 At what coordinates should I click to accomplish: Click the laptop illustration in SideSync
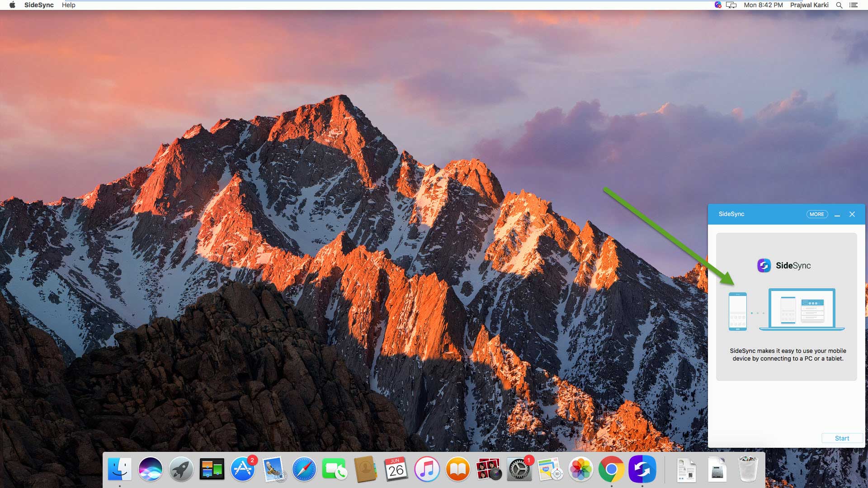tap(802, 310)
